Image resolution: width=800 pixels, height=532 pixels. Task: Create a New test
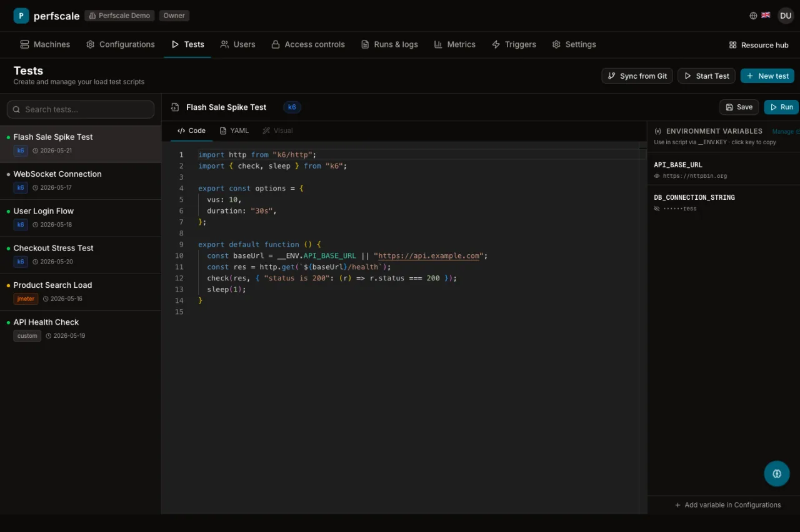pyautogui.click(x=767, y=76)
